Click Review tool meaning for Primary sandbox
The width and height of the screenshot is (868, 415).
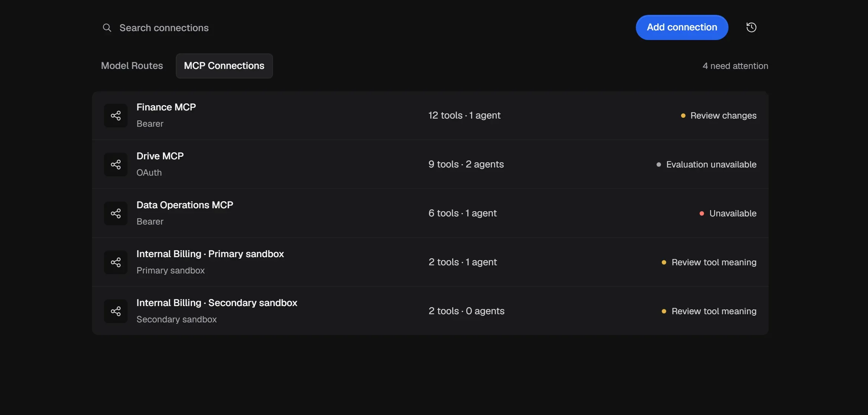709,262
